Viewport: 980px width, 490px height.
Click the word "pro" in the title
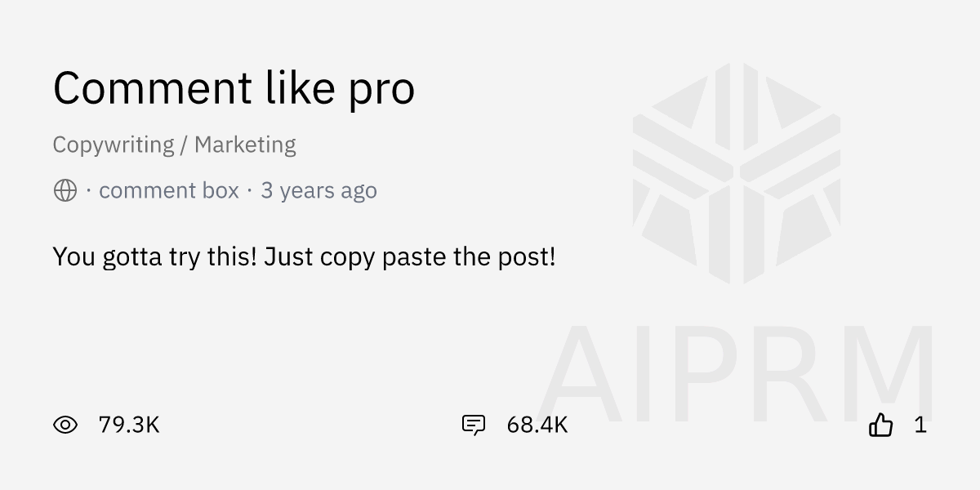(x=382, y=91)
